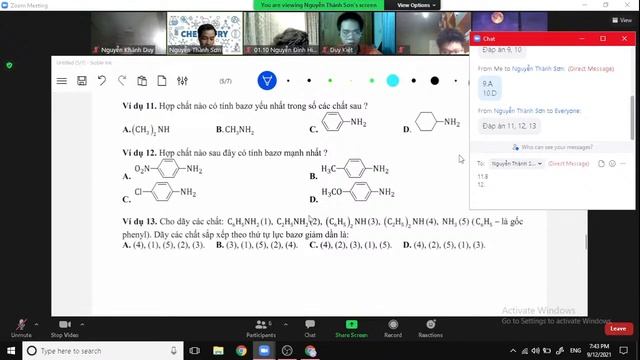Select Nguyễn Thành Sơn video thumbnail
Viewport: 640px width, 360px height.
[204, 33]
